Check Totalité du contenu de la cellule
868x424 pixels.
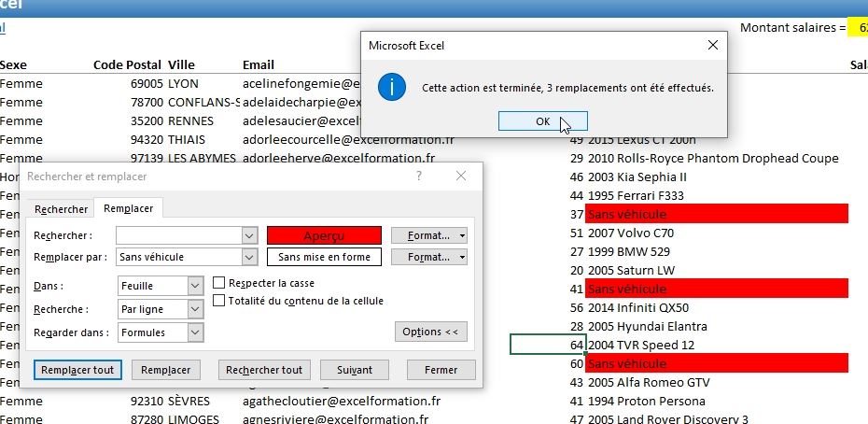[x=219, y=301]
